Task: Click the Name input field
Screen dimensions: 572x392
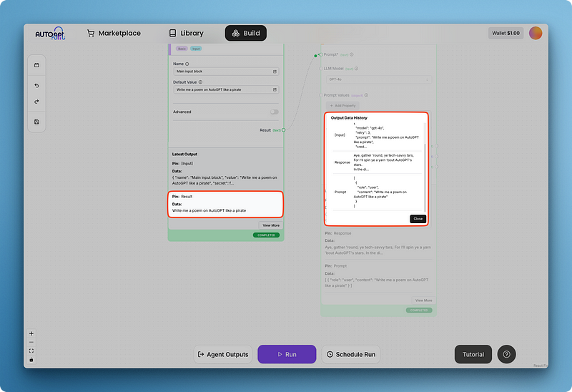Action: point(226,72)
